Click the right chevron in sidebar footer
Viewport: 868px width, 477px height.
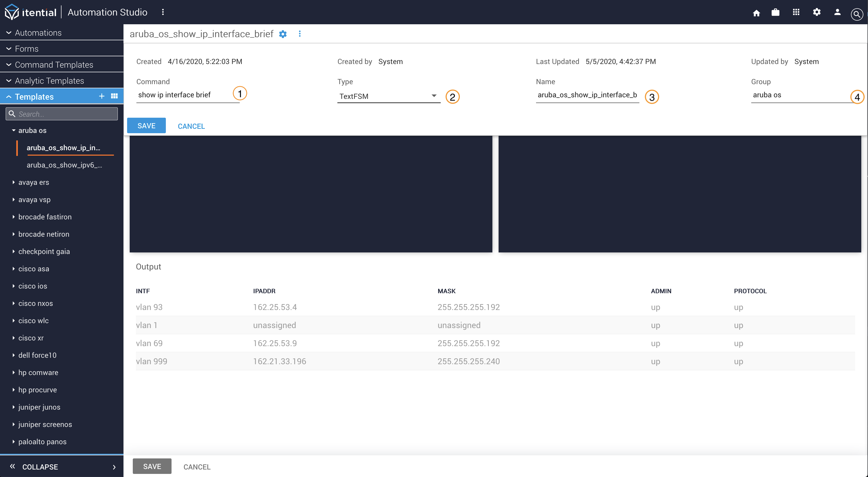point(114,467)
